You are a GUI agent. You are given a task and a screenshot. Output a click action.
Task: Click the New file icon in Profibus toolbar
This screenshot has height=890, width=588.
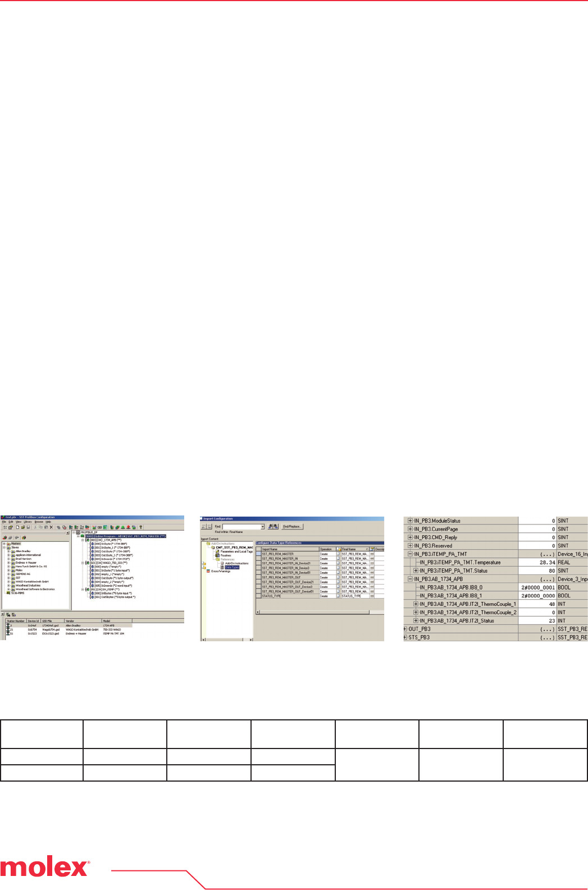pyautogui.click(x=17, y=527)
